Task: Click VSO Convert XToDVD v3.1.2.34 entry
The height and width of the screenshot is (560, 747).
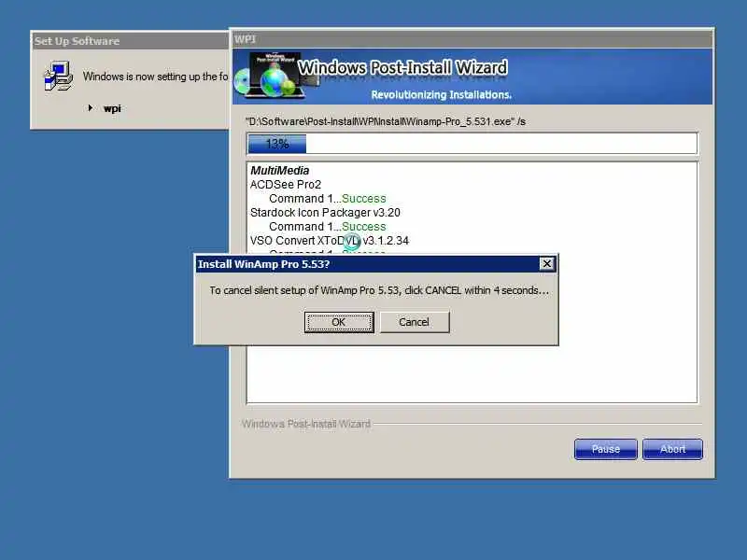Action: click(x=330, y=241)
